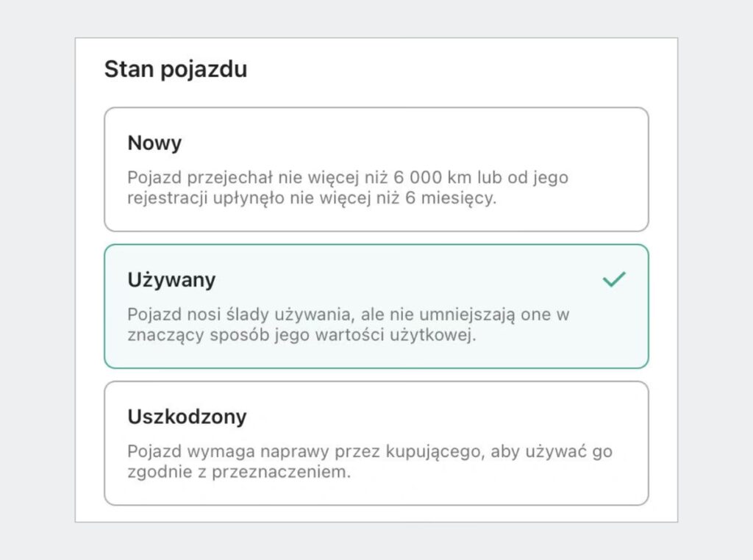Click the green checkmark on Używany

click(613, 279)
